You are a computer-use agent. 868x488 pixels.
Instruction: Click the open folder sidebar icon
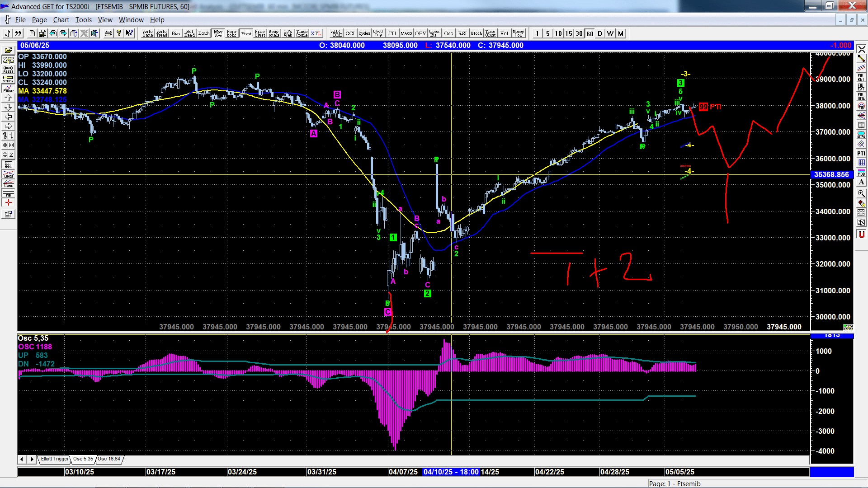(8, 50)
